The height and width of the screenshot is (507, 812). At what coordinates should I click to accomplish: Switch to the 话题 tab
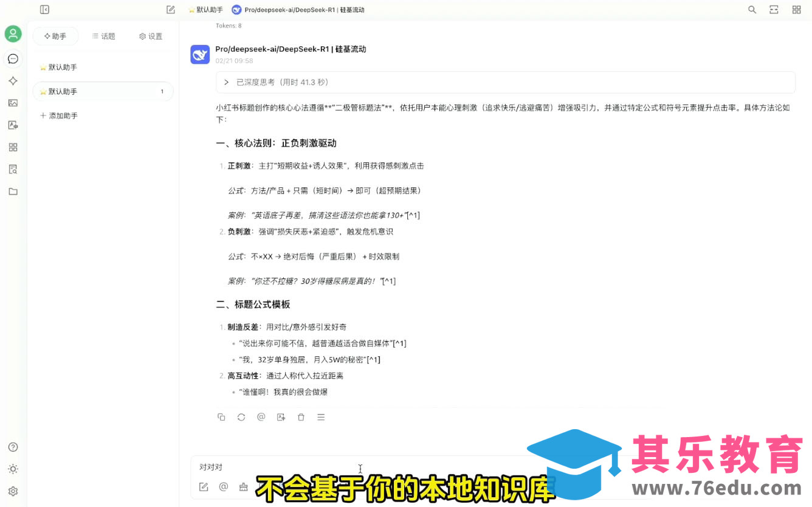(x=103, y=36)
